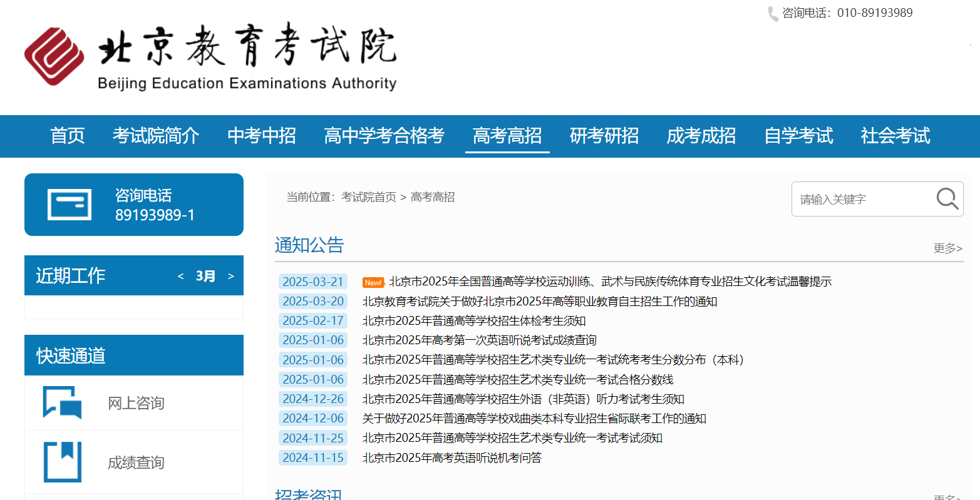This screenshot has height=500, width=980.
Task: Open notice about 运动训练、武术与民族传统体育 exam tips
Action: click(x=610, y=282)
